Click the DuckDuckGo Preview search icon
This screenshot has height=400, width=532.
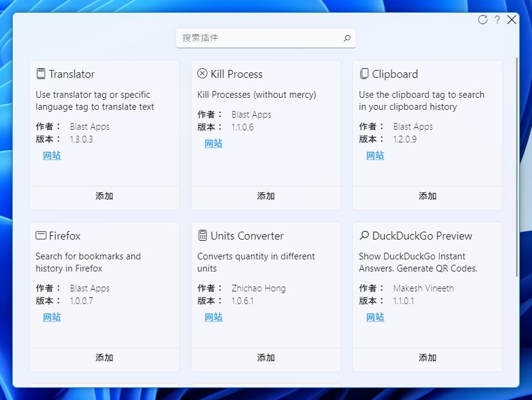click(x=364, y=235)
